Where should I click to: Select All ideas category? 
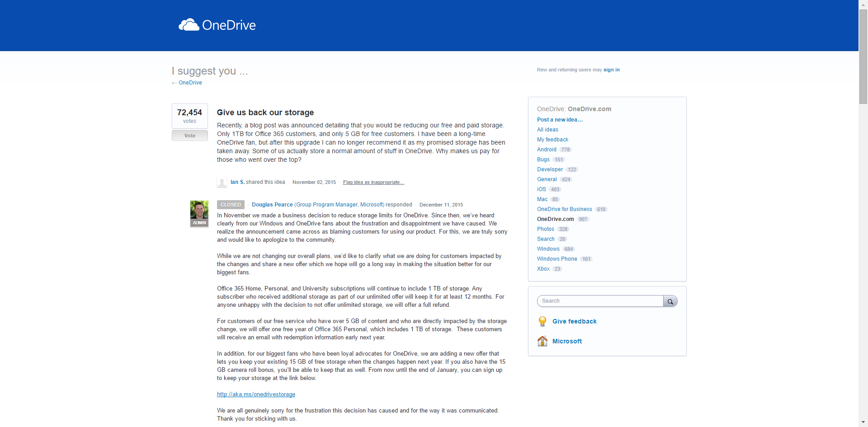pyautogui.click(x=547, y=130)
